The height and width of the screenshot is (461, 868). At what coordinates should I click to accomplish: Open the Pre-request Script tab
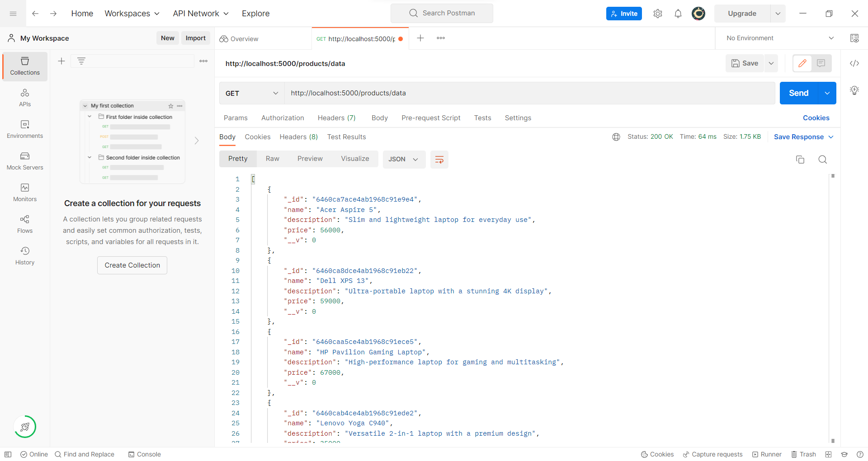coord(431,118)
